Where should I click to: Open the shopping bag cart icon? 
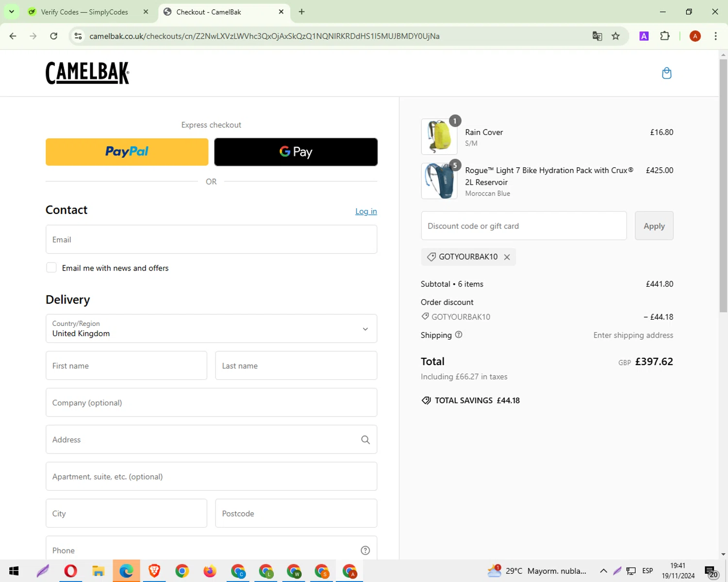666,73
